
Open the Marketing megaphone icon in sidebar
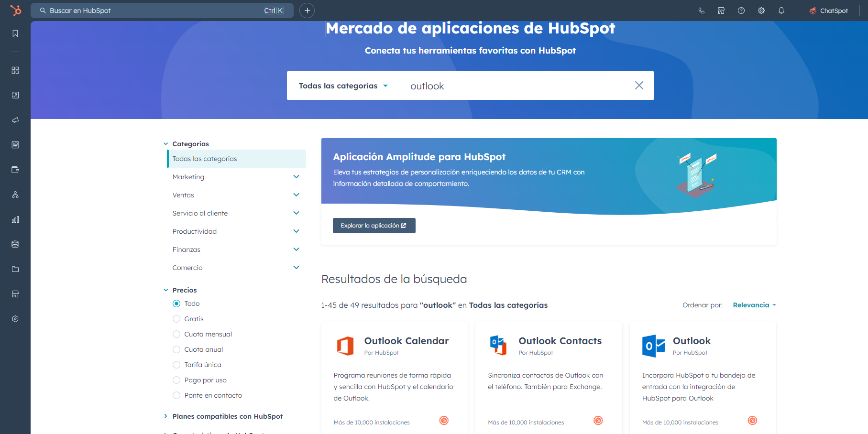tap(15, 120)
